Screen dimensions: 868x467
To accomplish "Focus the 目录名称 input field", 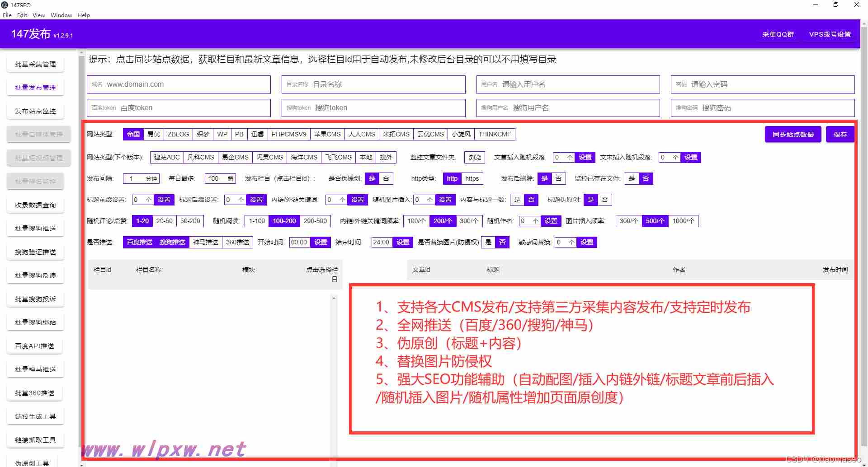I will tap(373, 84).
